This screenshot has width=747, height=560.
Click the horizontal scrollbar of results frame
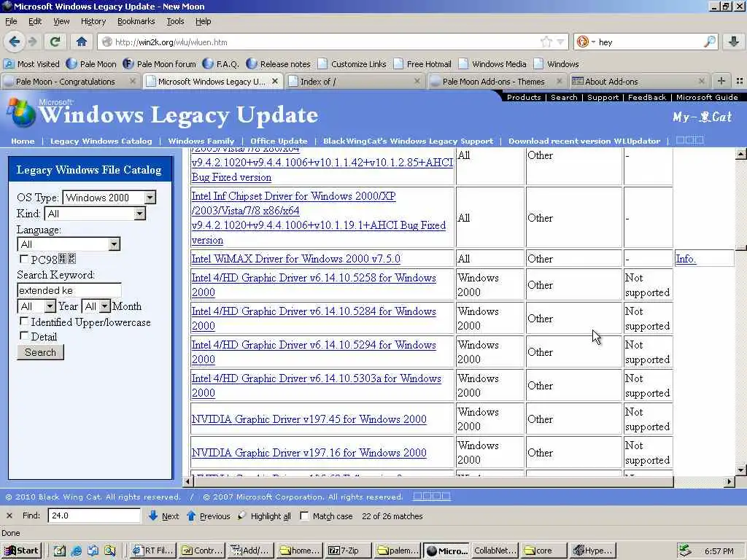(433, 481)
